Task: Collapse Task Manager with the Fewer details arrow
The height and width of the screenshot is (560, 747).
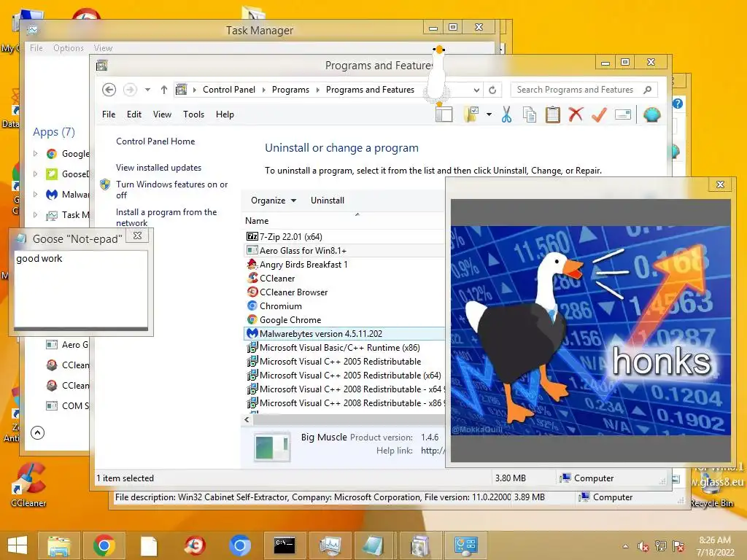Action: (38, 432)
